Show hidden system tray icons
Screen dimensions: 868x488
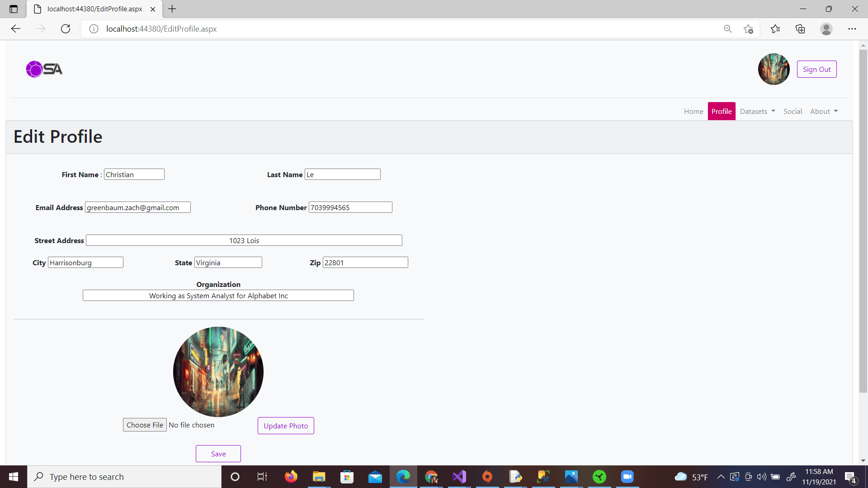(721, 476)
